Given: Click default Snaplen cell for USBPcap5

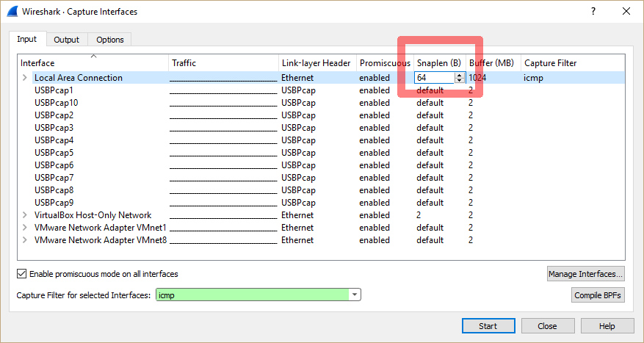Looking at the screenshot, I should click(430, 153).
